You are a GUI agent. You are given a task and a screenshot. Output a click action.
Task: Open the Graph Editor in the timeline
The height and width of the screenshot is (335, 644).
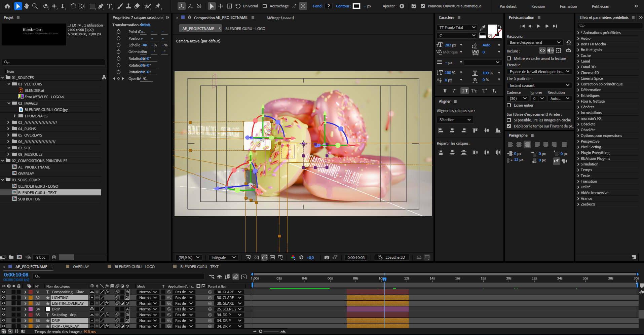coord(244,276)
